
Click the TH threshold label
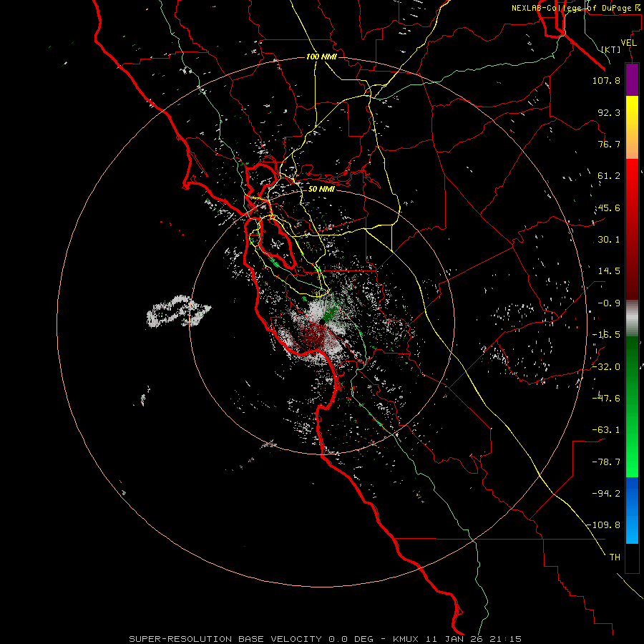pyautogui.click(x=615, y=557)
